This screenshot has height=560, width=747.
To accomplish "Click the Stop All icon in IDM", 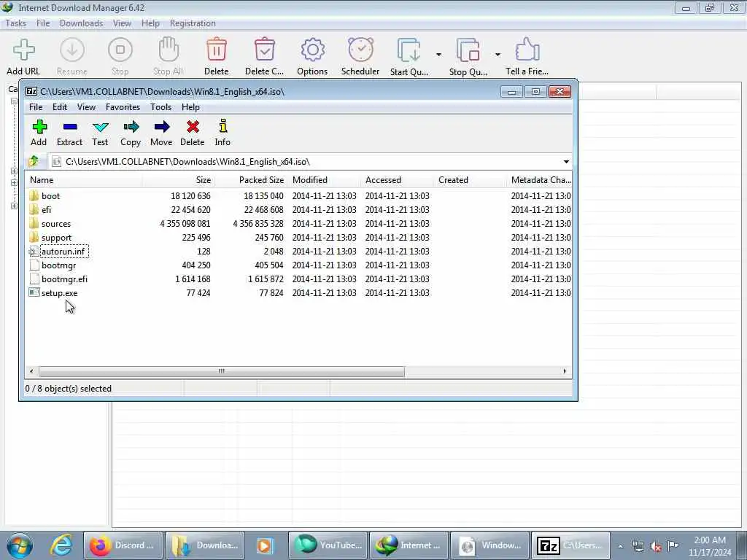I will click(x=169, y=57).
